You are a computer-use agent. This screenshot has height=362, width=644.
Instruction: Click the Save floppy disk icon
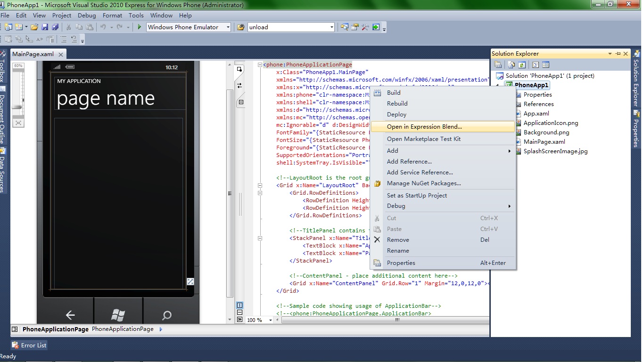[45, 27]
